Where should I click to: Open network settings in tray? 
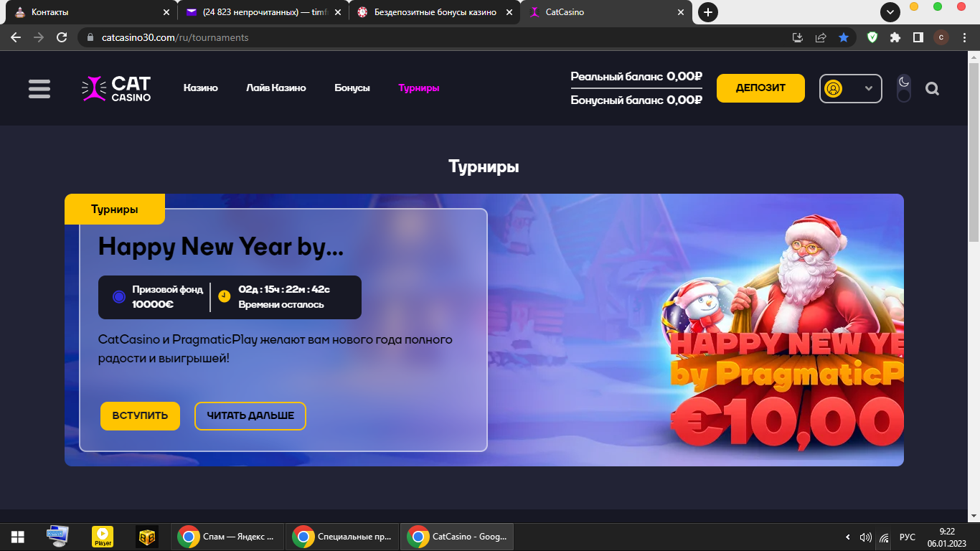click(x=885, y=537)
